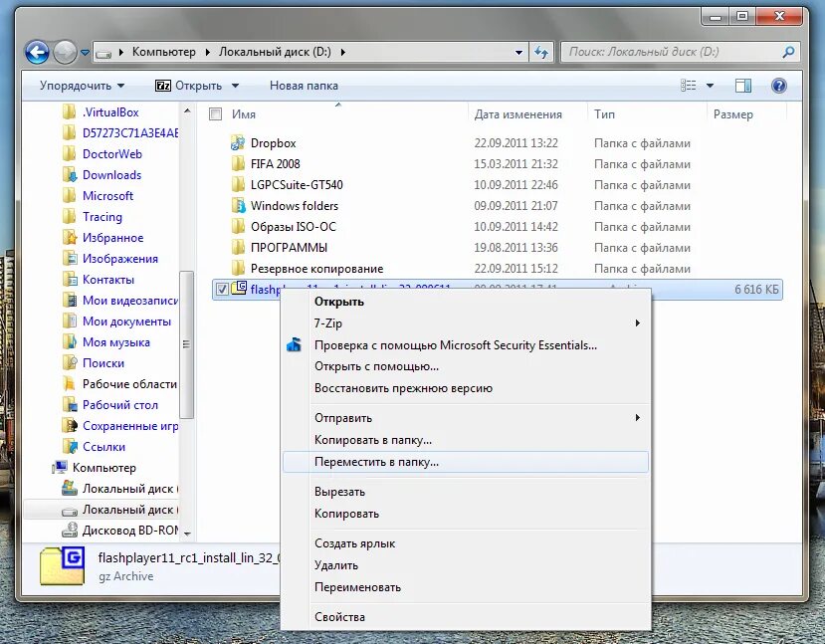Select the ПРОГРАММЫ folder icon
Screen dimensions: 825x644
coord(238,247)
